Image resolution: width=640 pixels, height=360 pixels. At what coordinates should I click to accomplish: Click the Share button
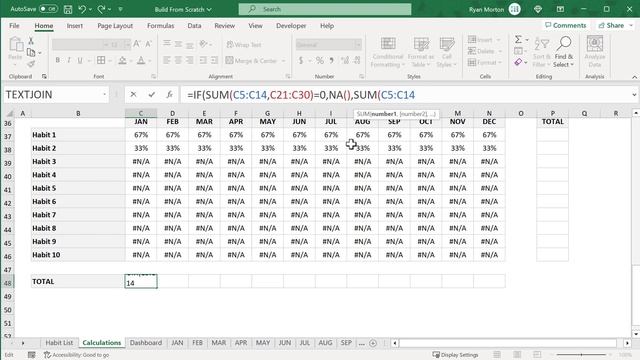(615, 25)
